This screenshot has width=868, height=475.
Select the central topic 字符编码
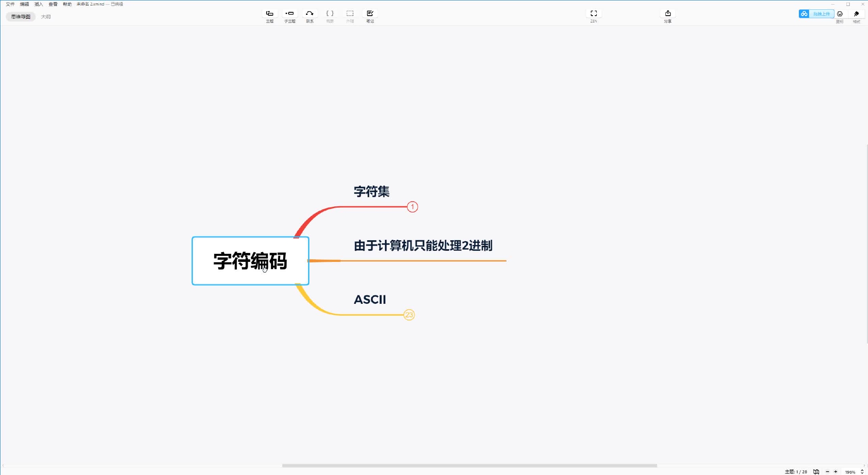coord(250,261)
